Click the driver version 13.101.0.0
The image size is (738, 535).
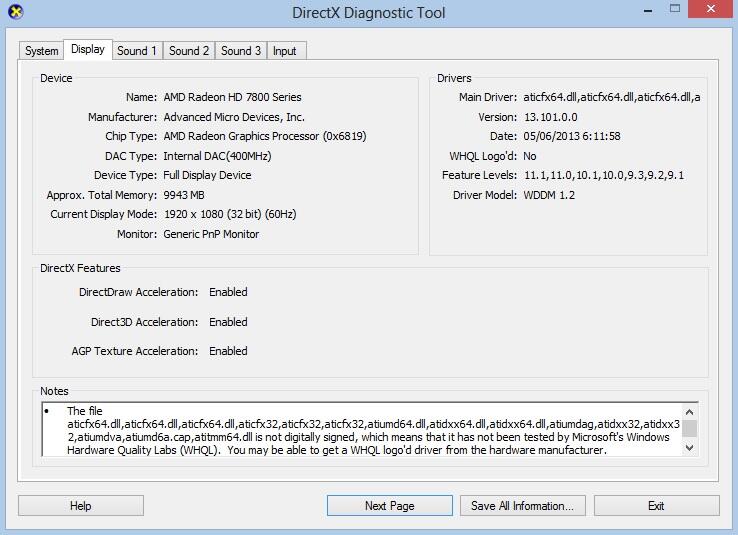click(551, 117)
